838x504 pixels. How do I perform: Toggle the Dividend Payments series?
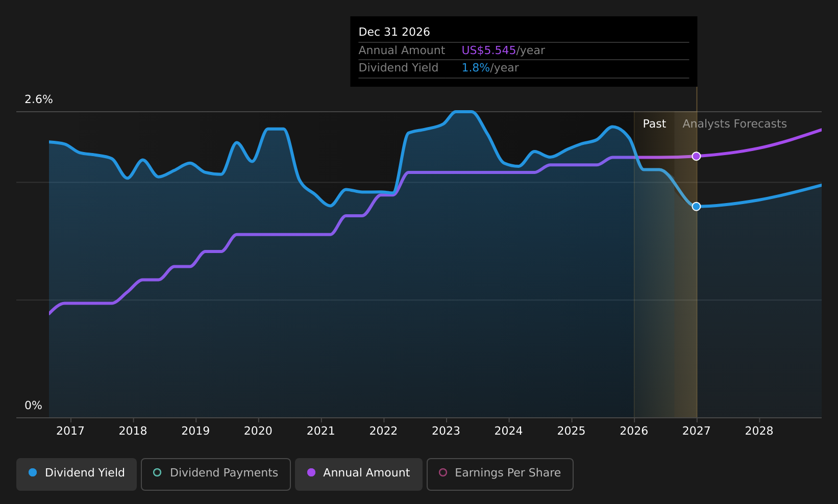[x=216, y=474]
